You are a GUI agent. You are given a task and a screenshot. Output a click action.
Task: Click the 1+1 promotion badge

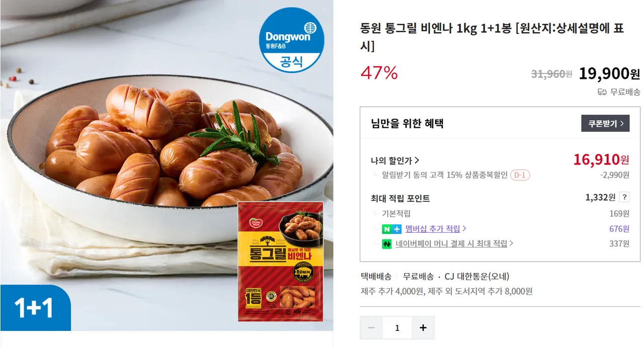pos(35,308)
